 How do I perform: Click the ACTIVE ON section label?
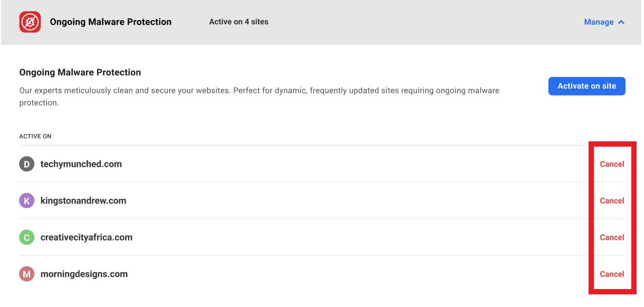click(35, 136)
